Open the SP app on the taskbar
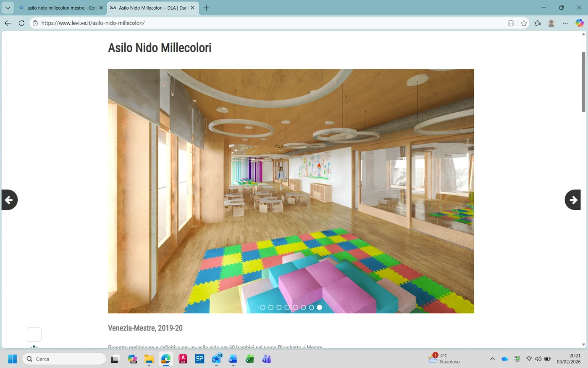This screenshot has height=368, width=588. point(199,359)
